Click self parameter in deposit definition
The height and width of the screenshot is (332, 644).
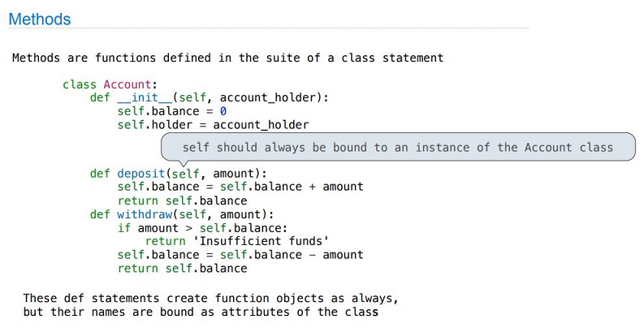tap(186, 174)
